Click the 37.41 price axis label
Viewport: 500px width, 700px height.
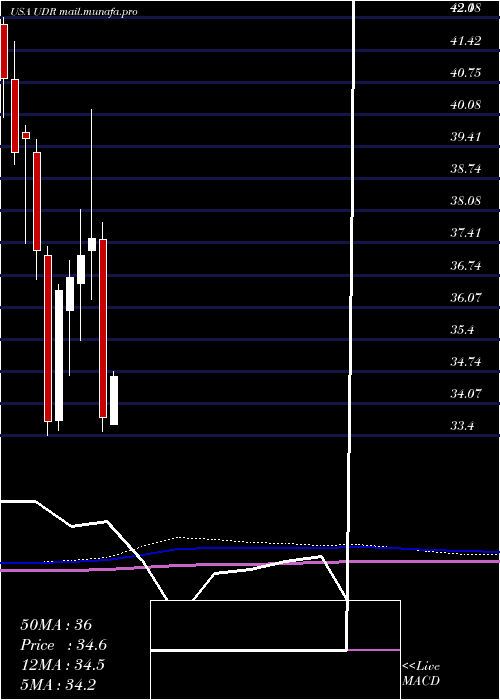pyautogui.click(x=466, y=233)
